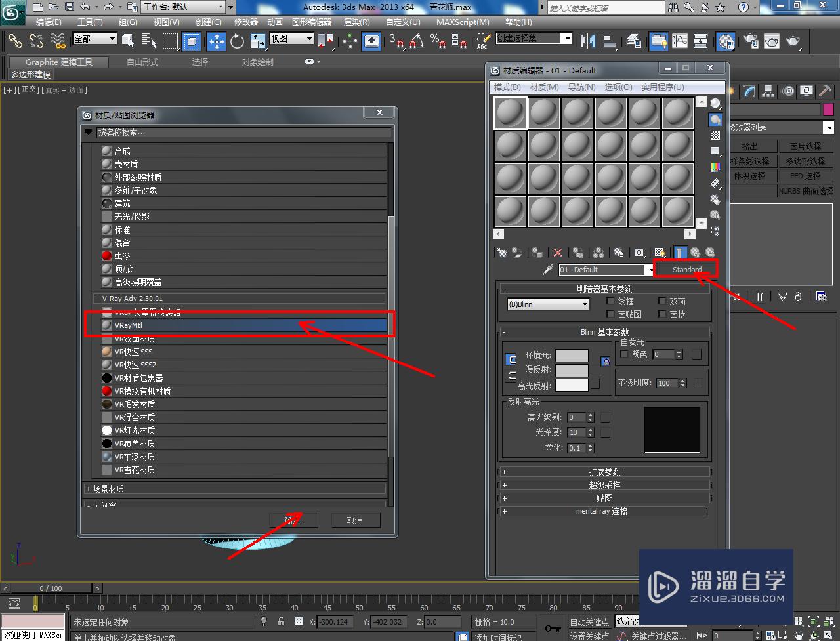Screen dimensions: 840x641
Task: Click the Save file icon in title bar
Action: [70, 7]
